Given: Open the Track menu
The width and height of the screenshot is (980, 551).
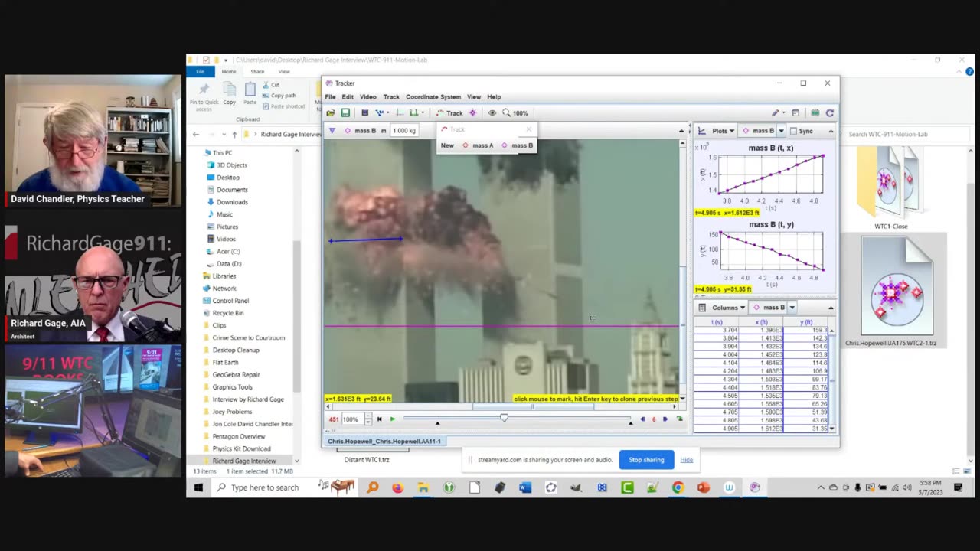Looking at the screenshot, I should click(x=391, y=97).
